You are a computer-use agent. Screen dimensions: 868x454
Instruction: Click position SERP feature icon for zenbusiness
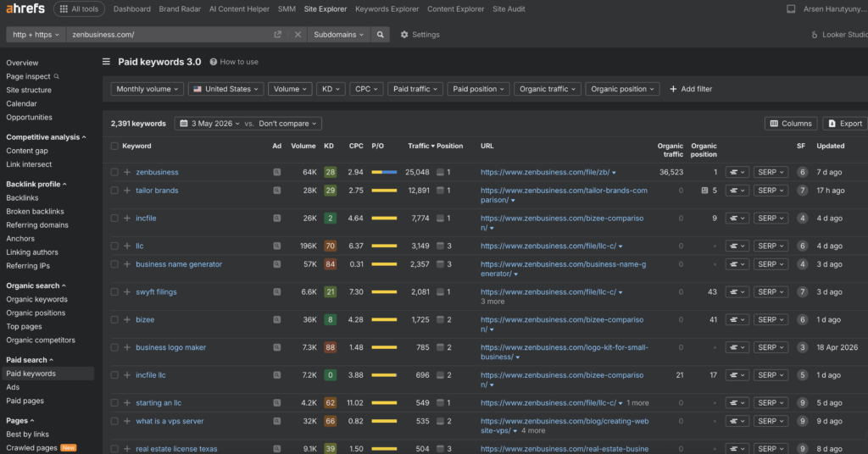pyautogui.click(x=440, y=172)
